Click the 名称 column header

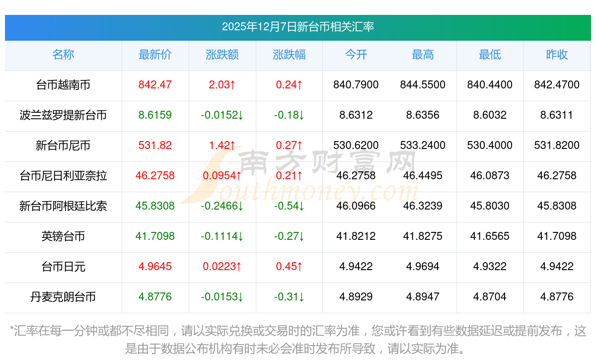[63, 55]
